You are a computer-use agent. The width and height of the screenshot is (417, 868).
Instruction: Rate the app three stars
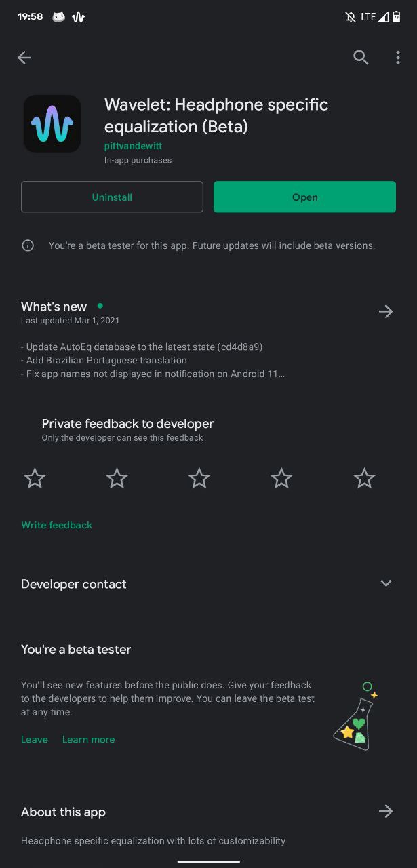click(199, 479)
